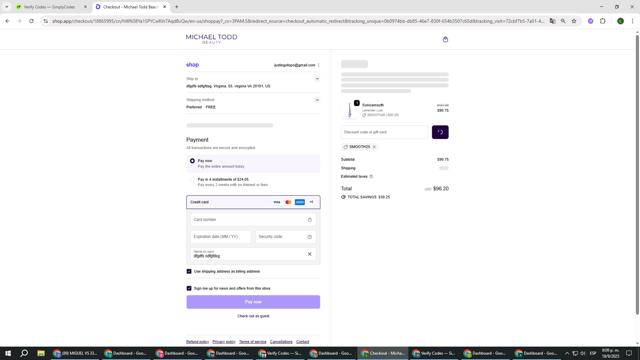
Task: Open the Privacy policy link
Action: [224, 342]
